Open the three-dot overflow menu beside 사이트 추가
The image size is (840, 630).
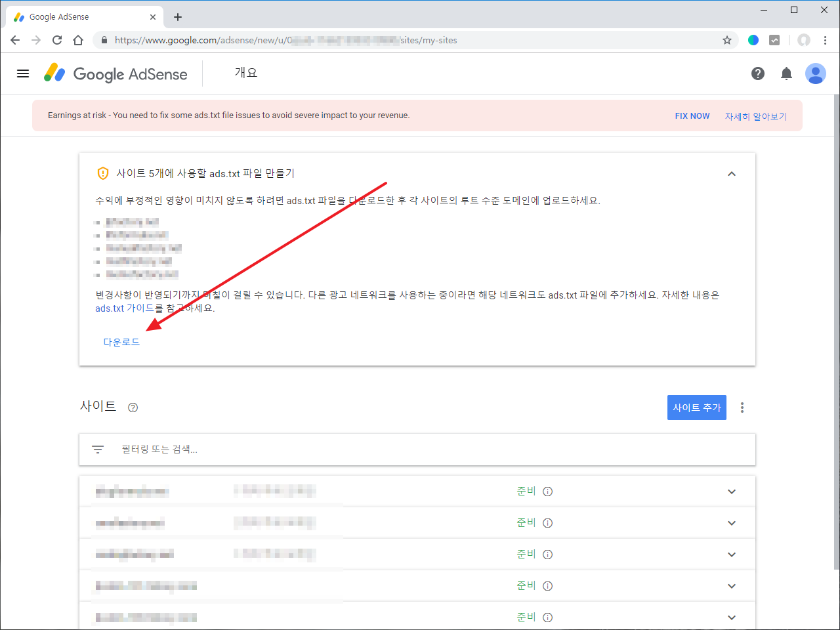pos(742,407)
